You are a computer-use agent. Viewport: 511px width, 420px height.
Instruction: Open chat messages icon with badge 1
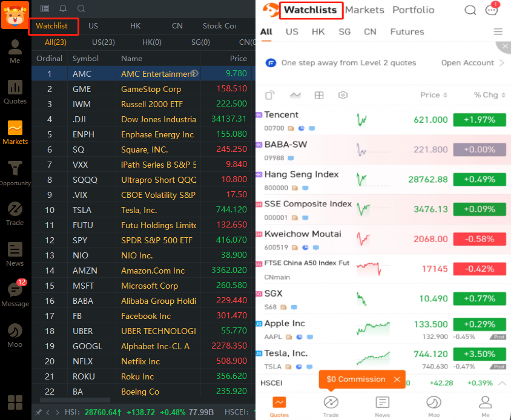point(492,9)
